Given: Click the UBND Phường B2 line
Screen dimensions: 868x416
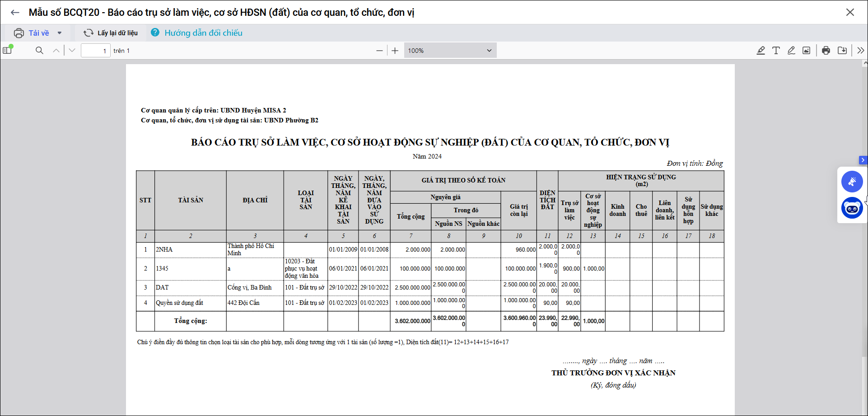Looking at the screenshot, I should [x=229, y=120].
